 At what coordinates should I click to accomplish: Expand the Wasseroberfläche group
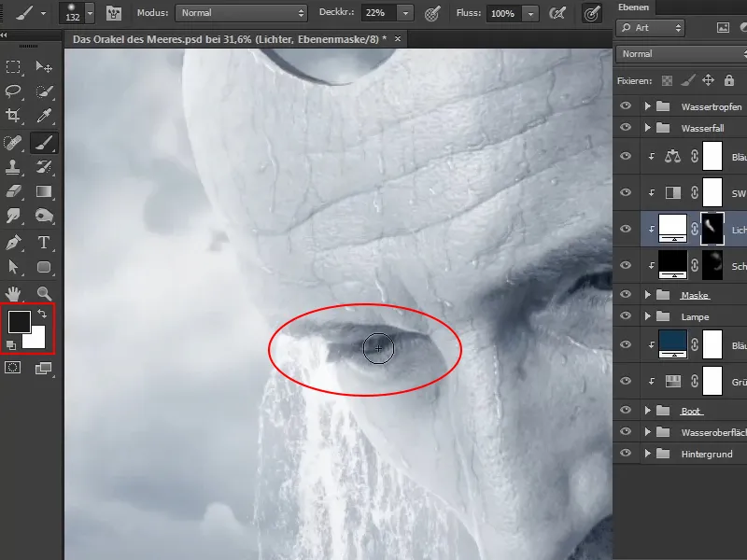pos(647,432)
